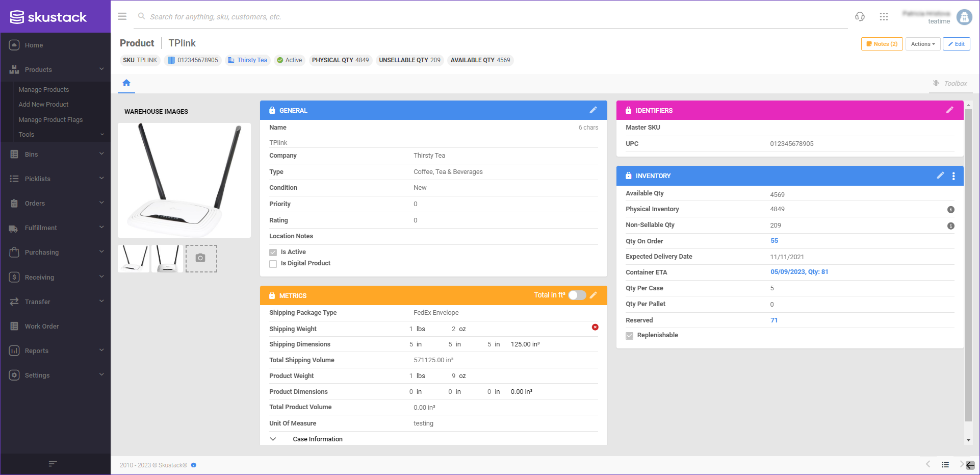Expand the Case Information section
This screenshot has width=980, height=475.
[273, 439]
